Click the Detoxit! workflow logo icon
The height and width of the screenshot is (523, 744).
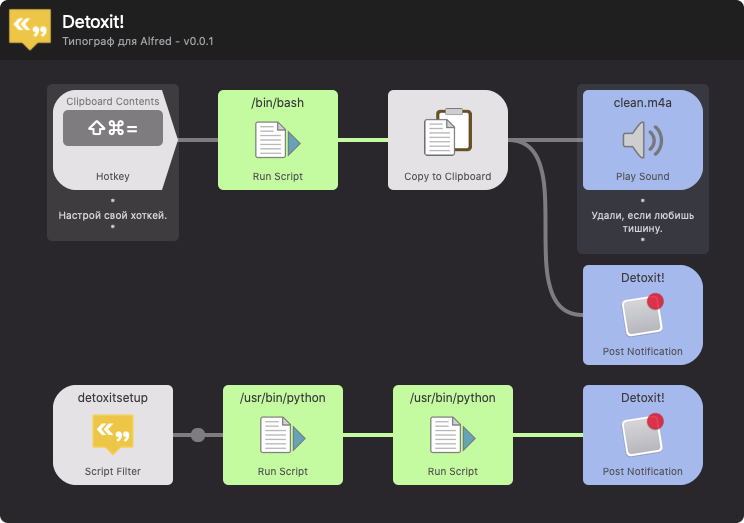[30, 29]
